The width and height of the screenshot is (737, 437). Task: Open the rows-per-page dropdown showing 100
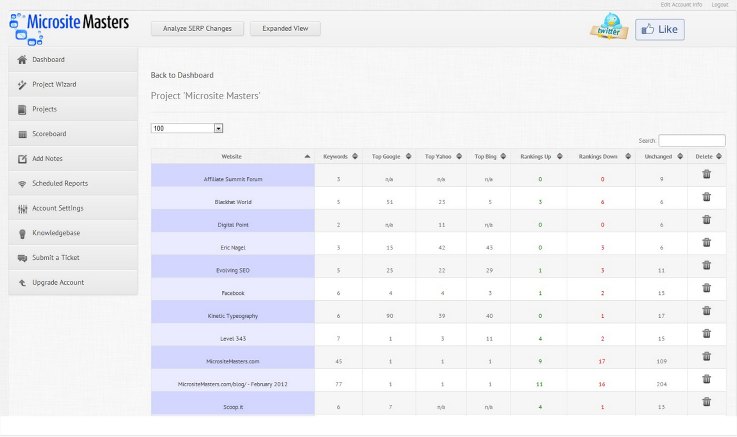(x=187, y=128)
